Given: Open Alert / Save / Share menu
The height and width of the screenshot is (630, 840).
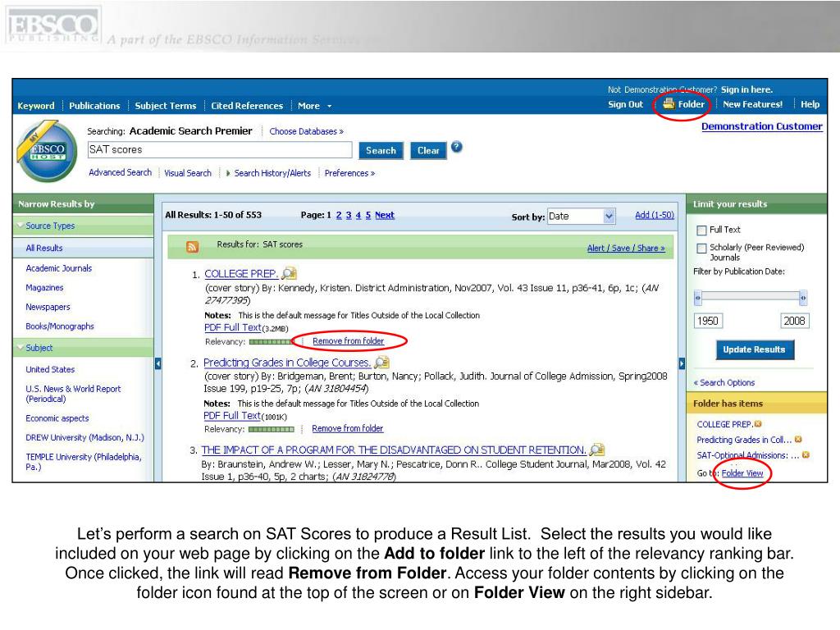Looking at the screenshot, I should [626, 248].
